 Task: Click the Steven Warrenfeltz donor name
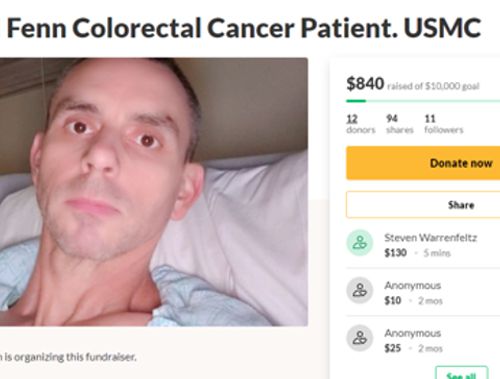tap(430, 238)
